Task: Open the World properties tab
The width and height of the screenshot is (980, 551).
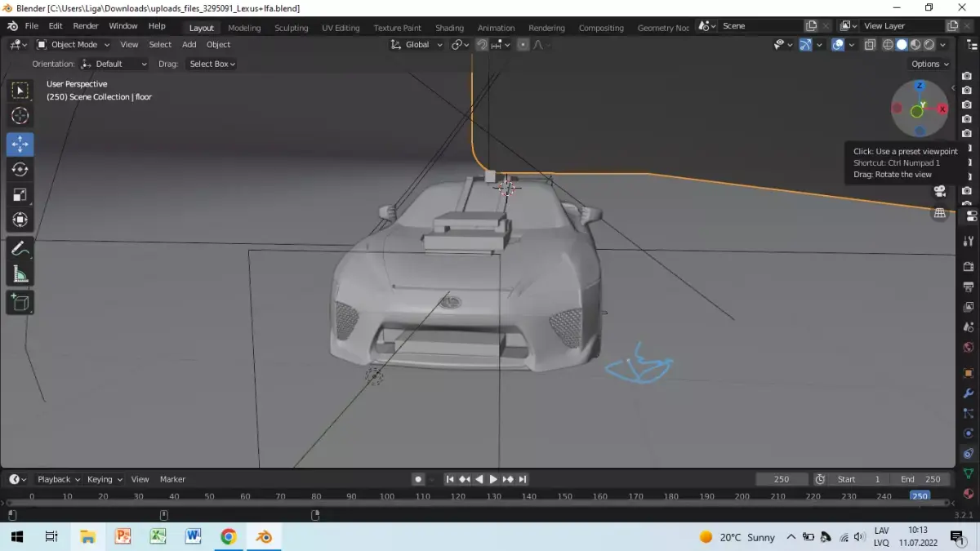Action: click(x=969, y=348)
